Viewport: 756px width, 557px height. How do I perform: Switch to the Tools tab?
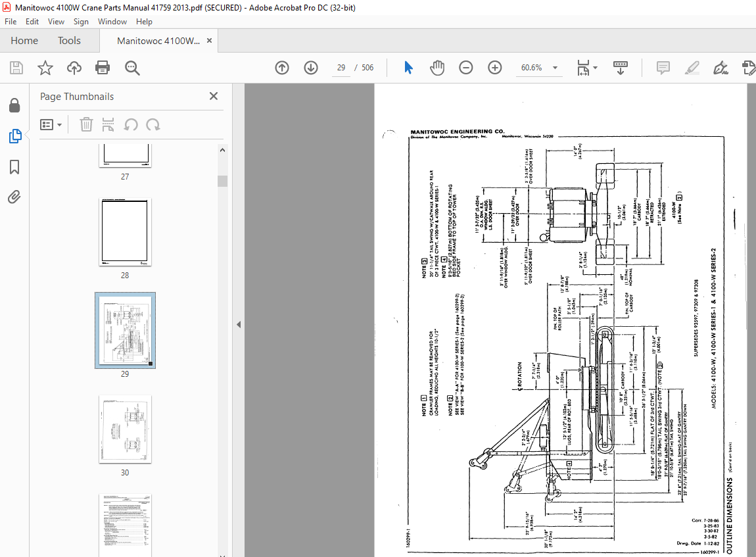click(70, 41)
